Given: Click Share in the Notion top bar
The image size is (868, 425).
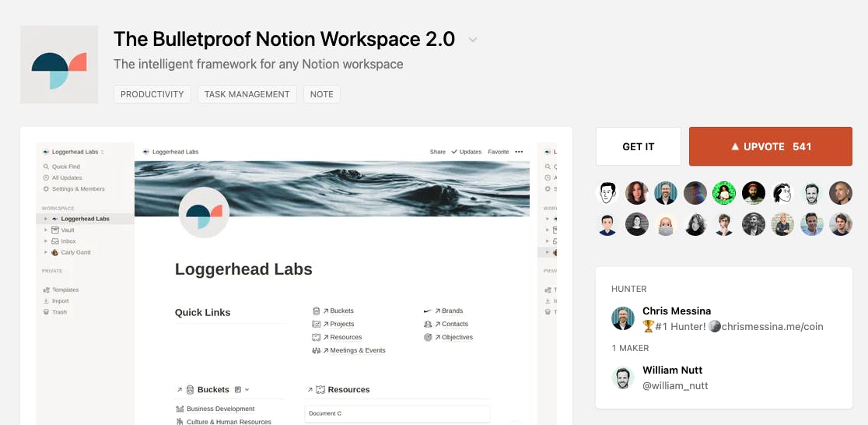Looking at the screenshot, I should click(x=437, y=152).
